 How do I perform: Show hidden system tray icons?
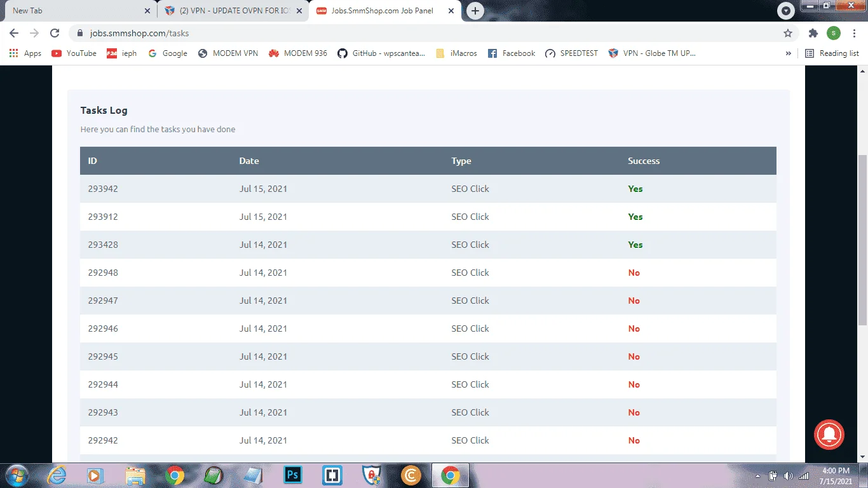coord(757,476)
